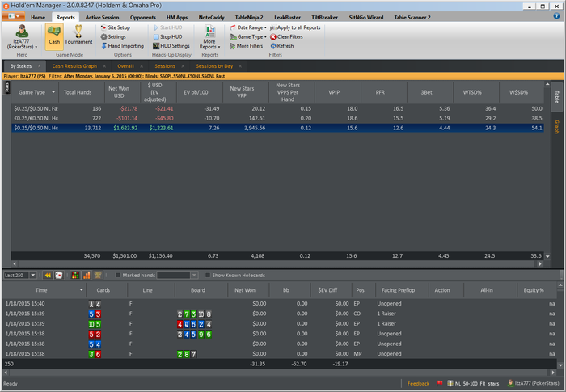
Task: Click the yellow rewind replay icon
Action: coord(48,275)
